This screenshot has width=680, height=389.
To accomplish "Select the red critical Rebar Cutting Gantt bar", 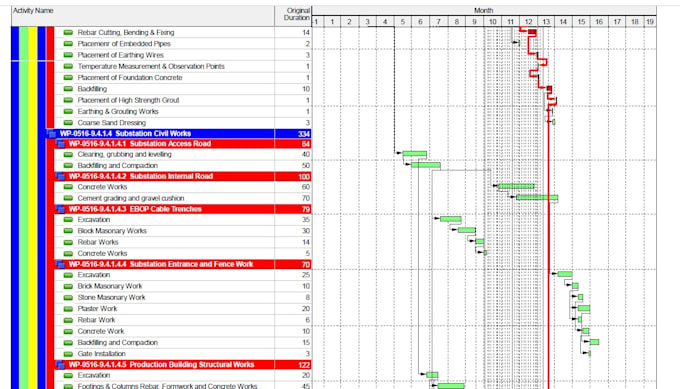I will pos(532,32).
